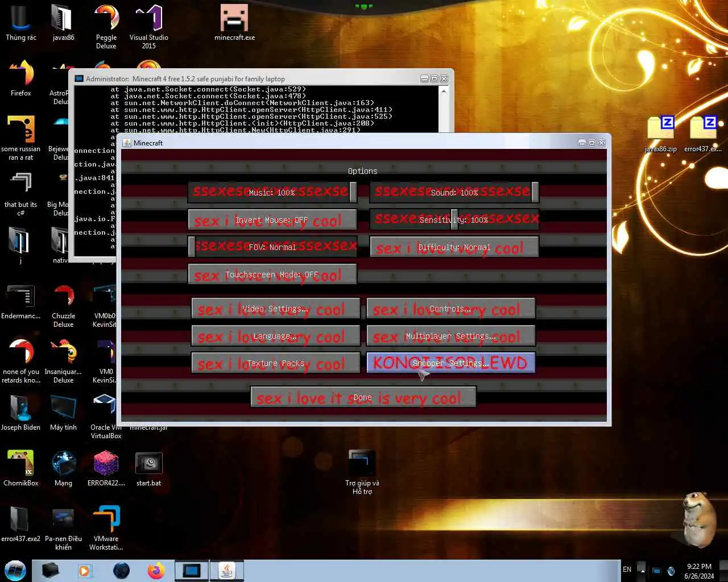The height and width of the screenshot is (582, 728).
Task: Click the EN language indicator in tray
Action: pos(627,569)
